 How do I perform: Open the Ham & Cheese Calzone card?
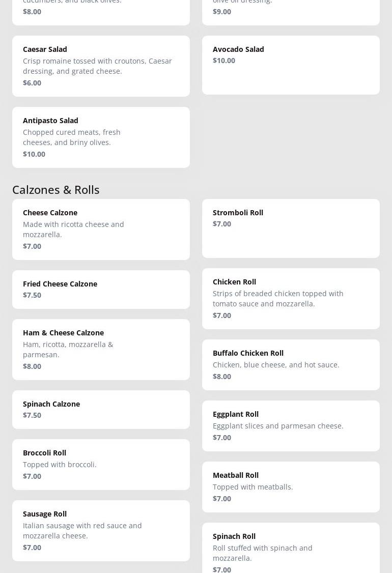click(101, 349)
